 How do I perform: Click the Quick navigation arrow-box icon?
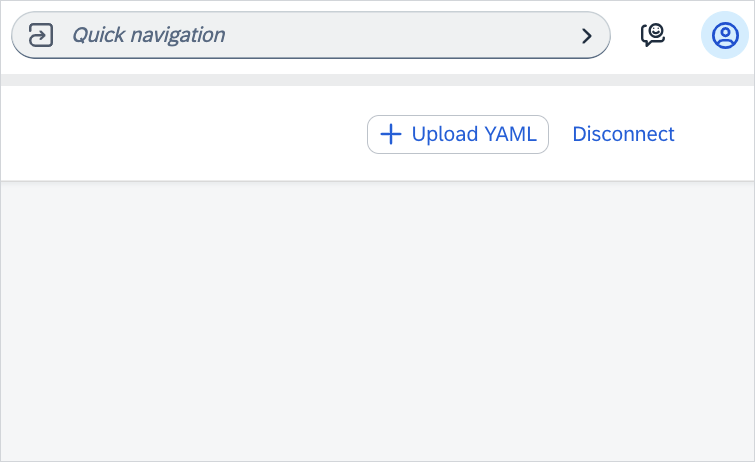[x=41, y=36]
